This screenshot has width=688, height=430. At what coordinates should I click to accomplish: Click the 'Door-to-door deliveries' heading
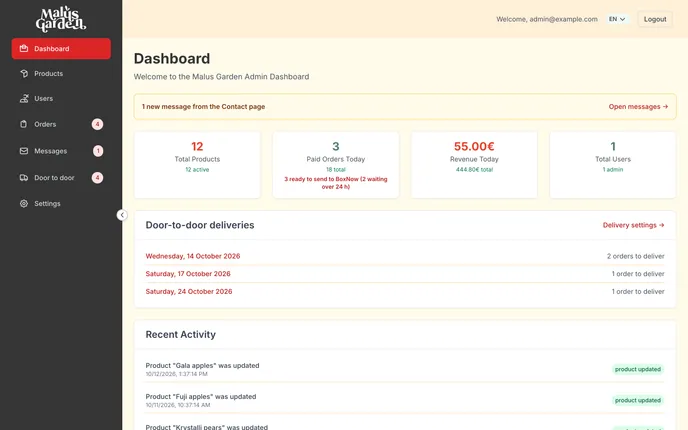(x=200, y=225)
